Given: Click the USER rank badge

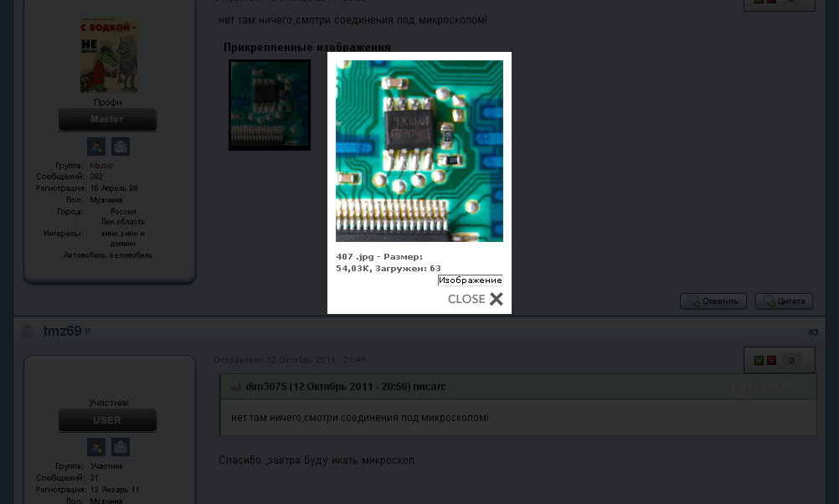Looking at the screenshot, I should click(x=107, y=420).
